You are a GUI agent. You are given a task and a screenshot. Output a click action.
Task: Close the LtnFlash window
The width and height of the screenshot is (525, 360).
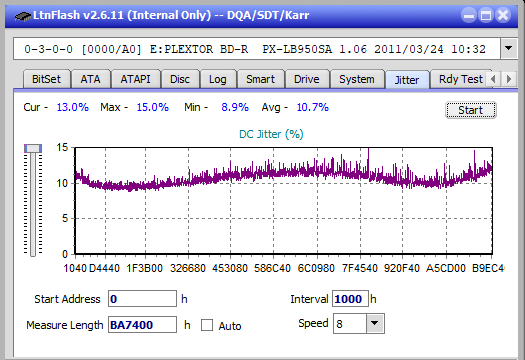click(503, 15)
